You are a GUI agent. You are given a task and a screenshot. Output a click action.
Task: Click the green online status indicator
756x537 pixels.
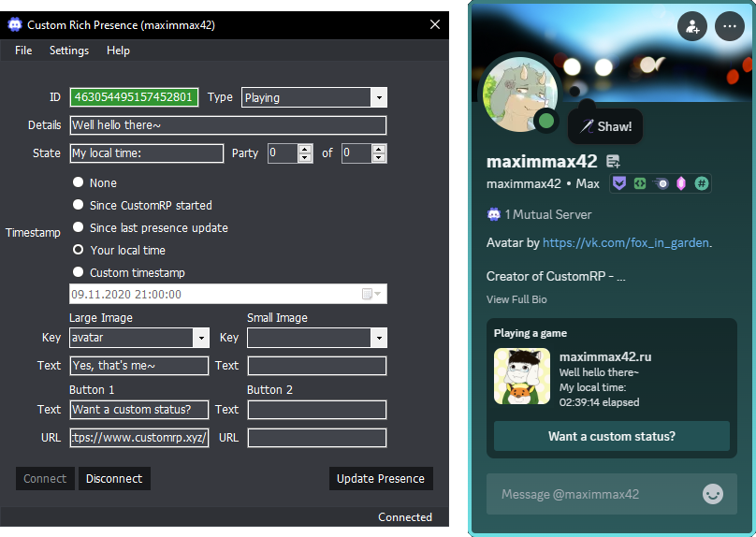click(546, 121)
